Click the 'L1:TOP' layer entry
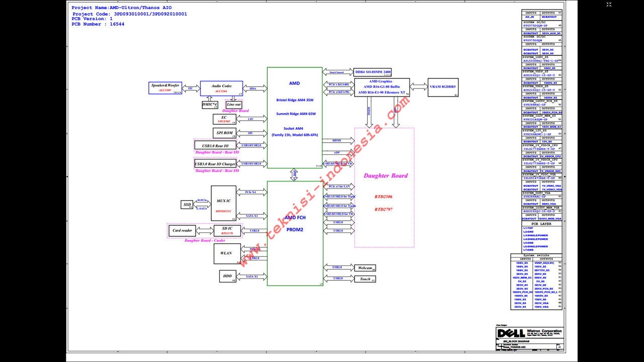 click(x=528, y=228)
